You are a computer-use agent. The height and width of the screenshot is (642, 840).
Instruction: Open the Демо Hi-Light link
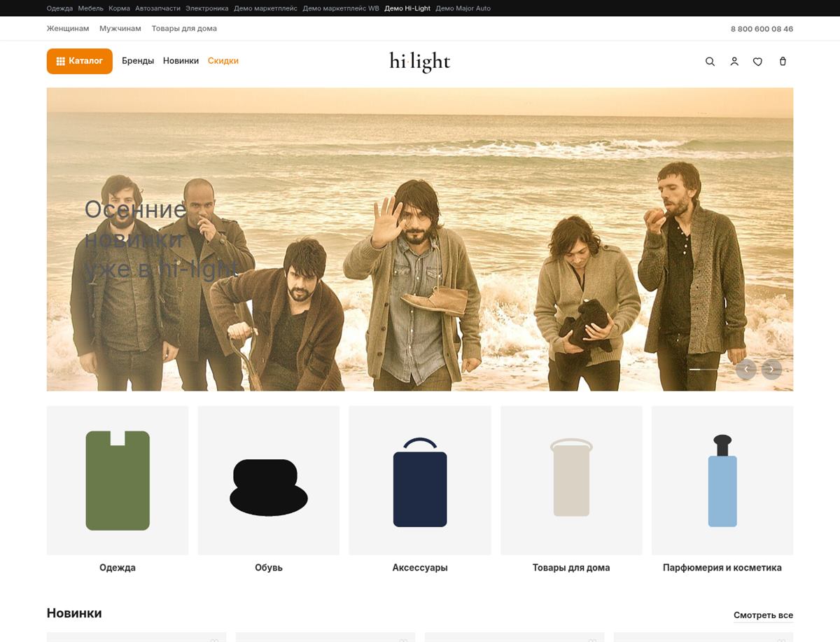pos(407,8)
